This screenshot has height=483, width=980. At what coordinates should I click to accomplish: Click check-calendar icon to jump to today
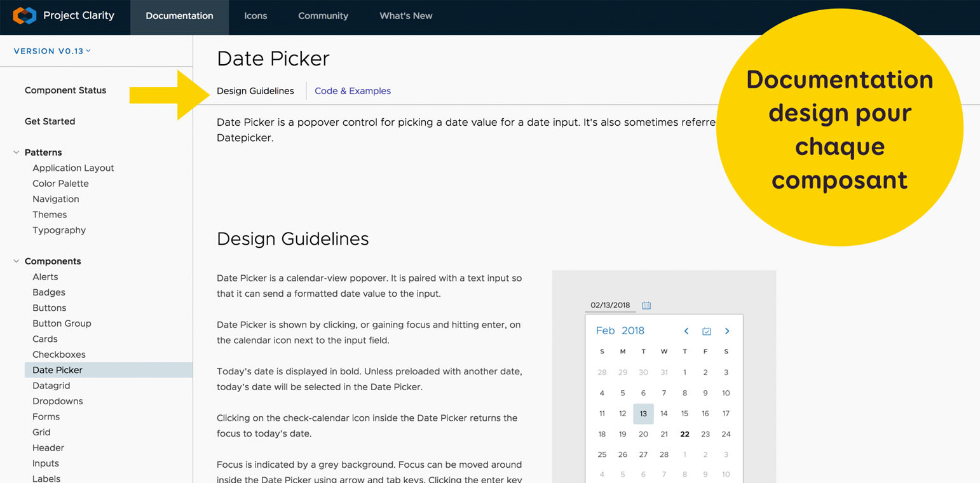[x=706, y=331]
